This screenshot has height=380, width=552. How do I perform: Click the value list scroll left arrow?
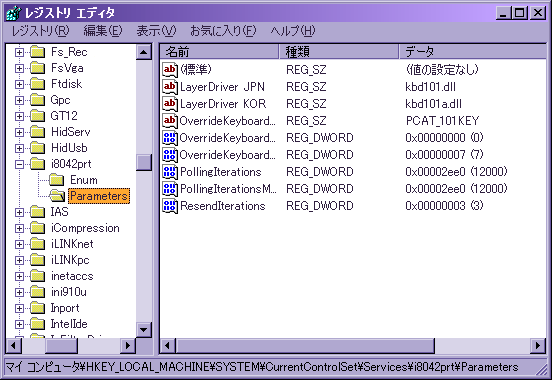click(168, 345)
